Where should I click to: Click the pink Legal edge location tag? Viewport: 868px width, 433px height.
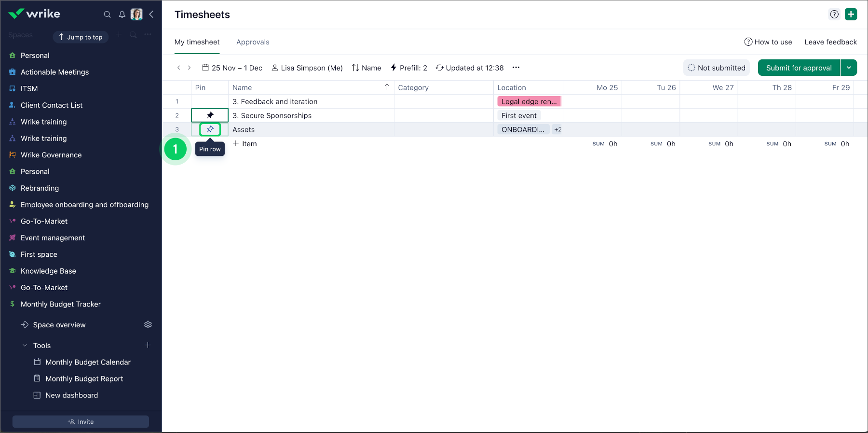tap(529, 101)
